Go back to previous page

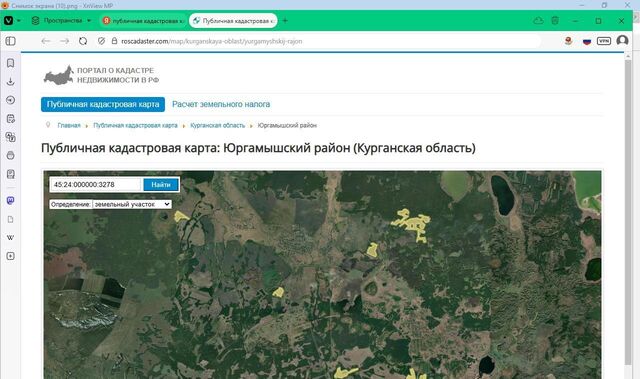click(46, 41)
